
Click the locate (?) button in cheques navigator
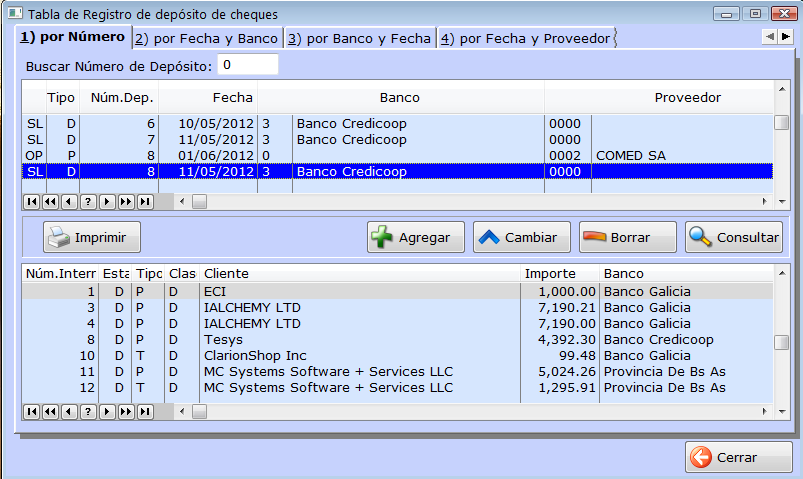[88, 411]
